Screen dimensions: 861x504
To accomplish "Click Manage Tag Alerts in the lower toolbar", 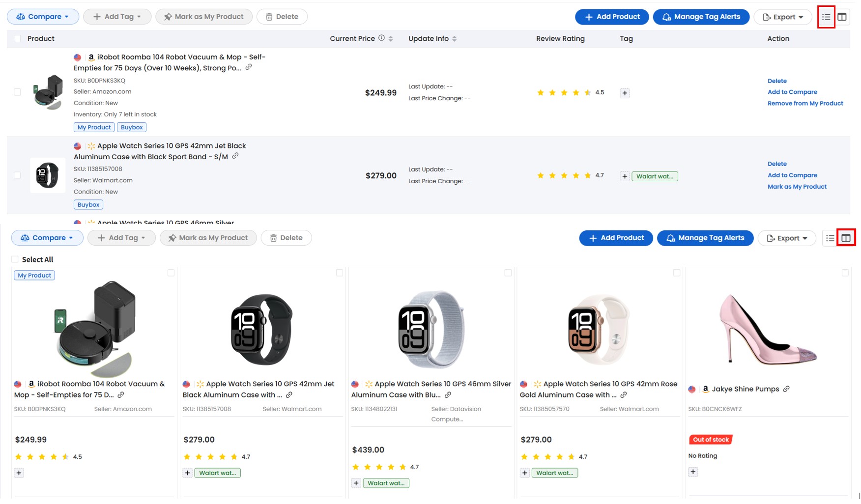I will (705, 238).
